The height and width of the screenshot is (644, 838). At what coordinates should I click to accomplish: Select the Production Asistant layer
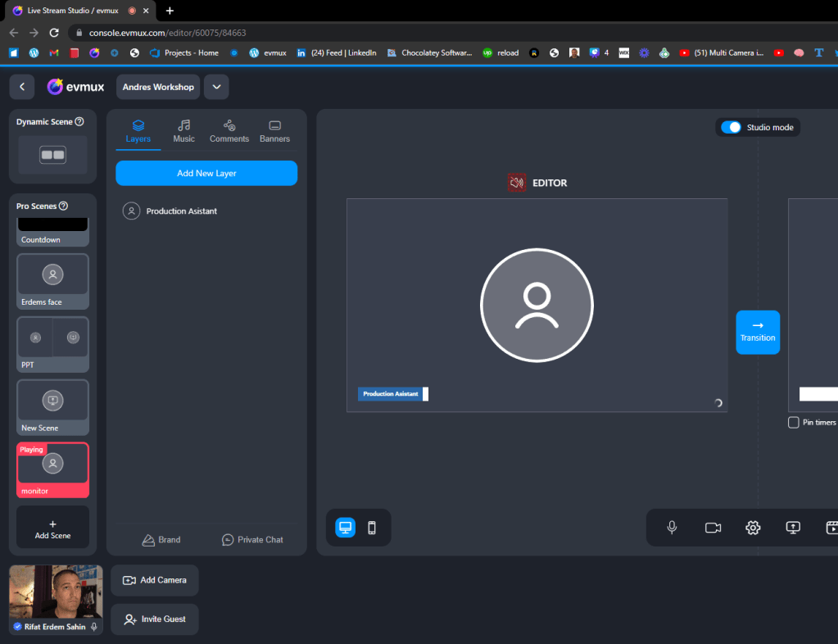pyautogui.click(x=206, y=211)
